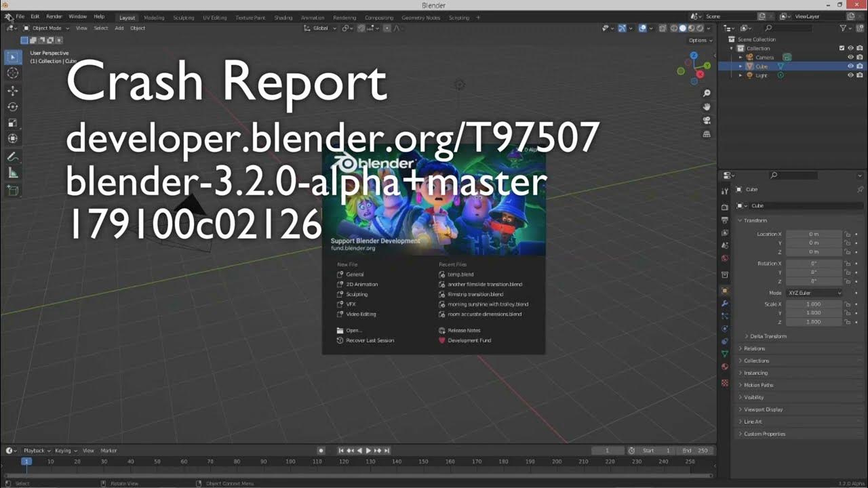This screenshot has width=868, height=488.
Task: Toggle X-ray mode in viewport header
Action: click(663, 28)
